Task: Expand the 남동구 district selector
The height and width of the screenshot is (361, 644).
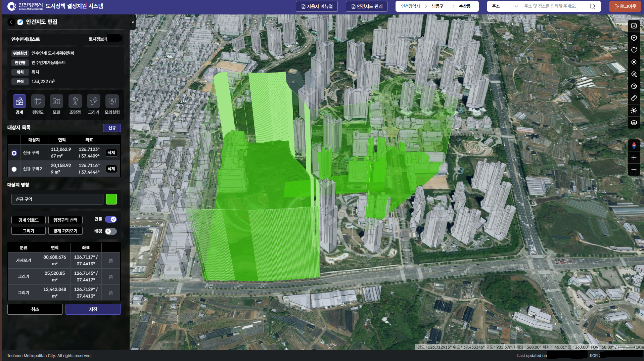Action: coord(441,6)
